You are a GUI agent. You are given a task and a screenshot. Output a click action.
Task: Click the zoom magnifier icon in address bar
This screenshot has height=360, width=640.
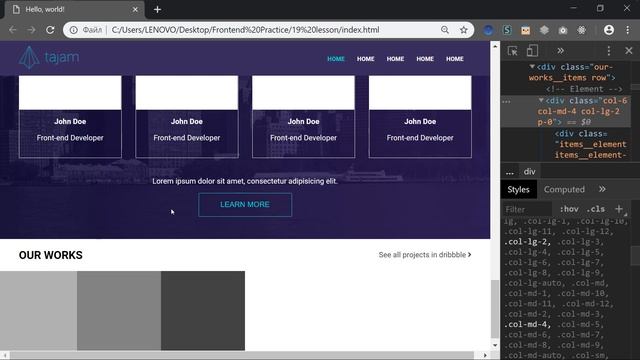[x=445, y=30]
